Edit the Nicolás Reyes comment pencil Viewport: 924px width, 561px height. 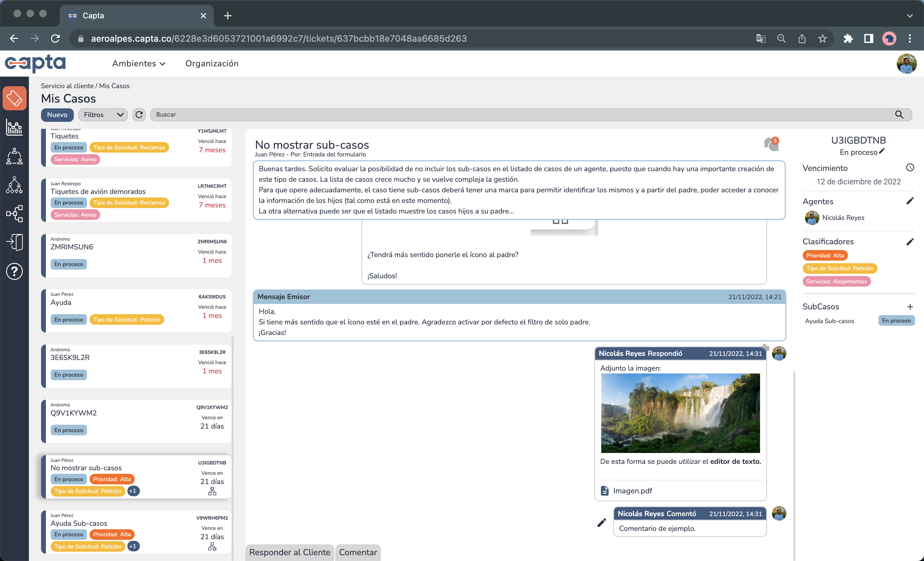point(602,523)
